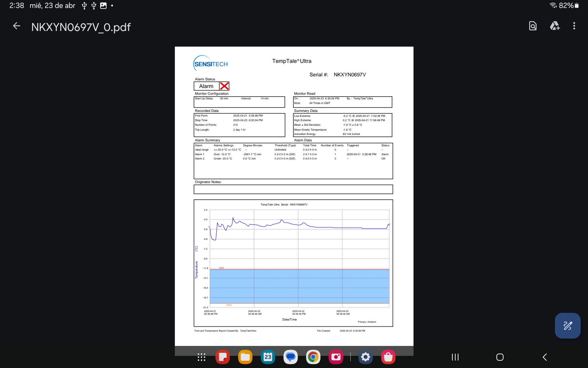Tap the Trip Length value 2 day 1 hr
Screen dimensions: 588x368
[239, 130]
